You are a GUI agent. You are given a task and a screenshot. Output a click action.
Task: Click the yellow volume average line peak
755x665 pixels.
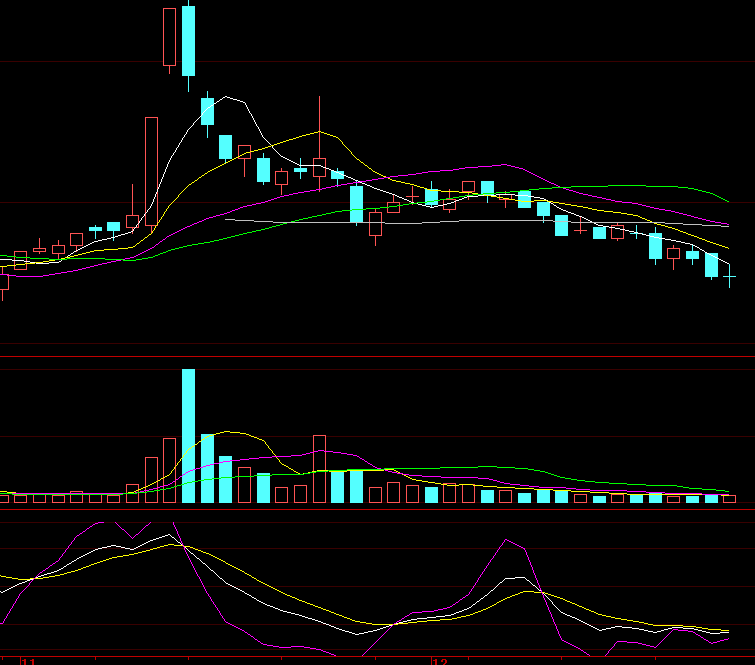click(228, 432)
